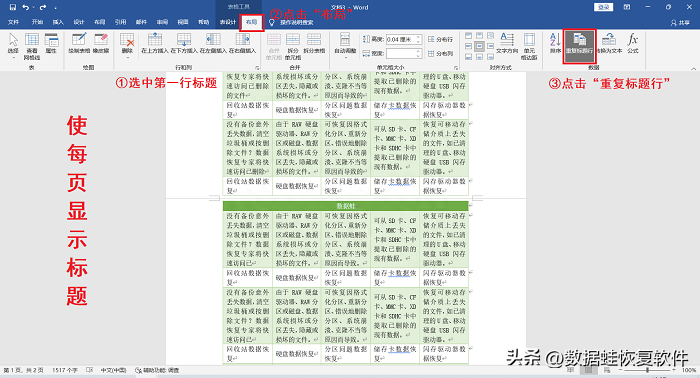Open Rows & Columns (行和列) dialog launcher

(258, 68)
